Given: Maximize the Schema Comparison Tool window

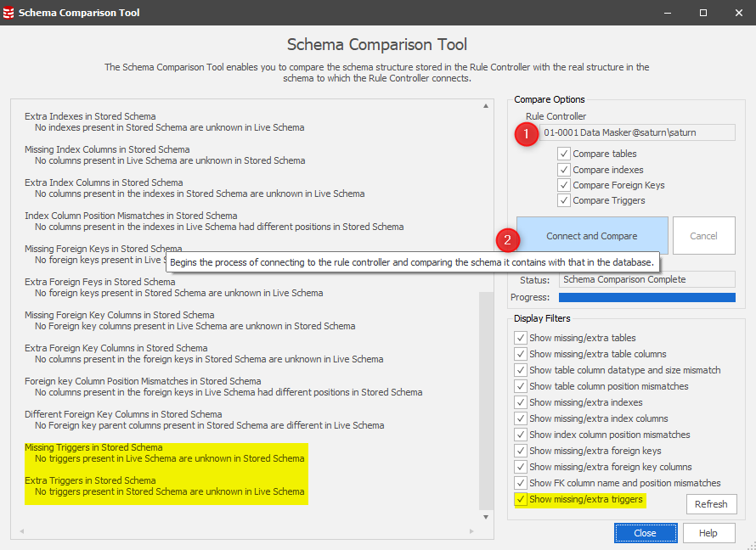Looking at the screenshot, I should point(703,13).
